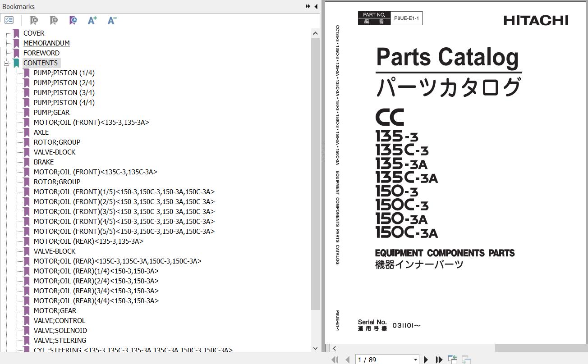Click the bookmark icon beside COVER
The height and width of the screenshot is (364, 588).
click(16, 33)
